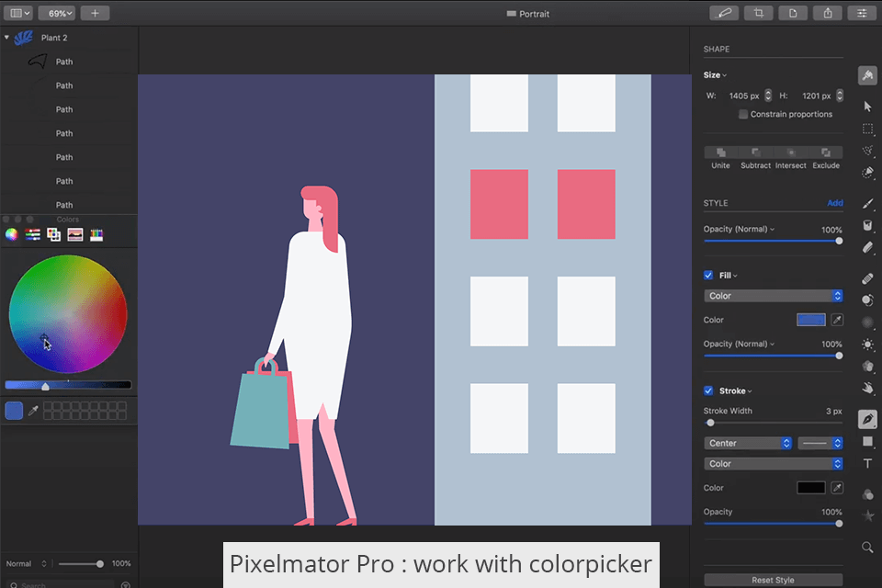882x588 pixels.
Task: Select the polygonal Free Selection tool
Action: tap(867, 151)
